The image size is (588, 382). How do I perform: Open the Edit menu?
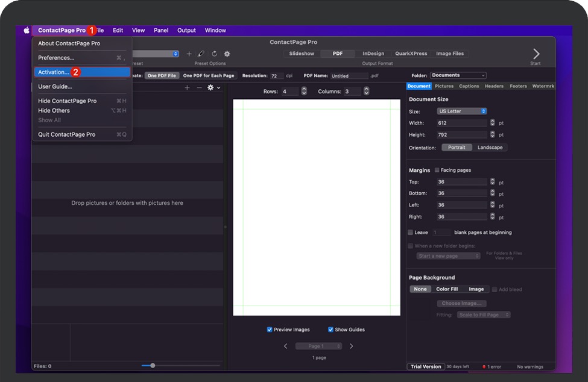coord(118,30)
